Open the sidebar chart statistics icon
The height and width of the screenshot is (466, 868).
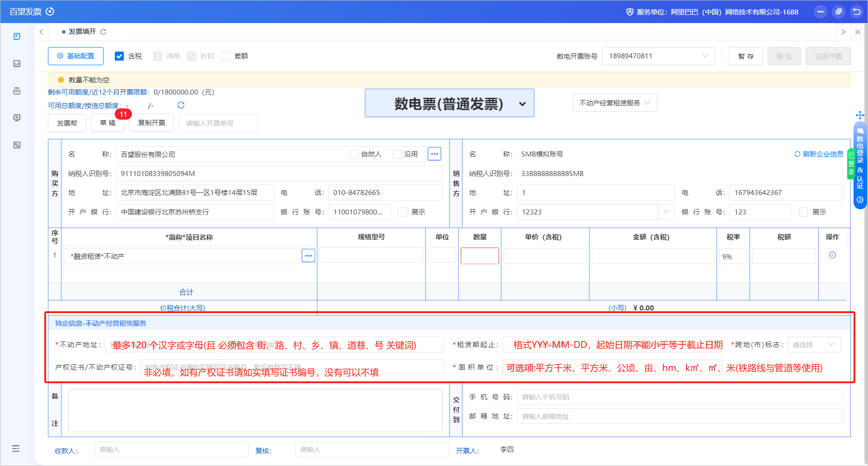[17, 63]
